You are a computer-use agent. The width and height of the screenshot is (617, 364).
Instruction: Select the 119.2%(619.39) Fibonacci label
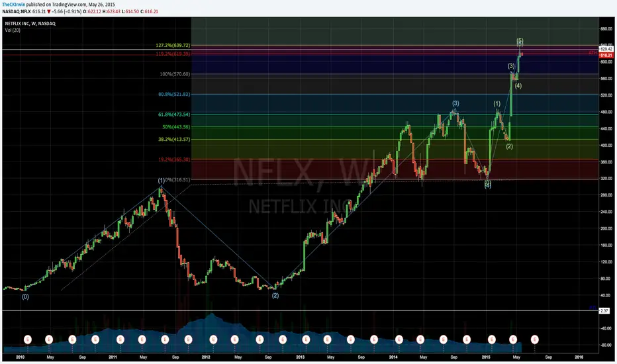[x=173, y=54]
